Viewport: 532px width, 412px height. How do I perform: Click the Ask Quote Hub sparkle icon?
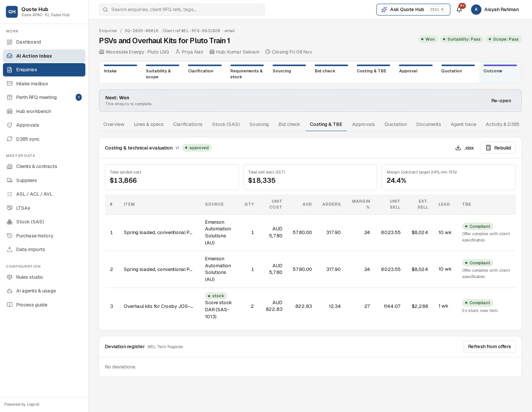pos(384,10)
